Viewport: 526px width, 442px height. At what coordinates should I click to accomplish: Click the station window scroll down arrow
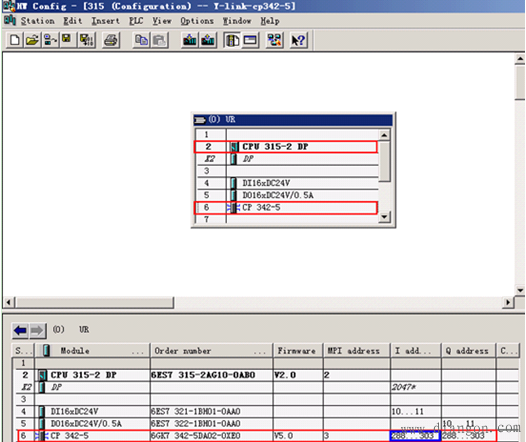520,291
